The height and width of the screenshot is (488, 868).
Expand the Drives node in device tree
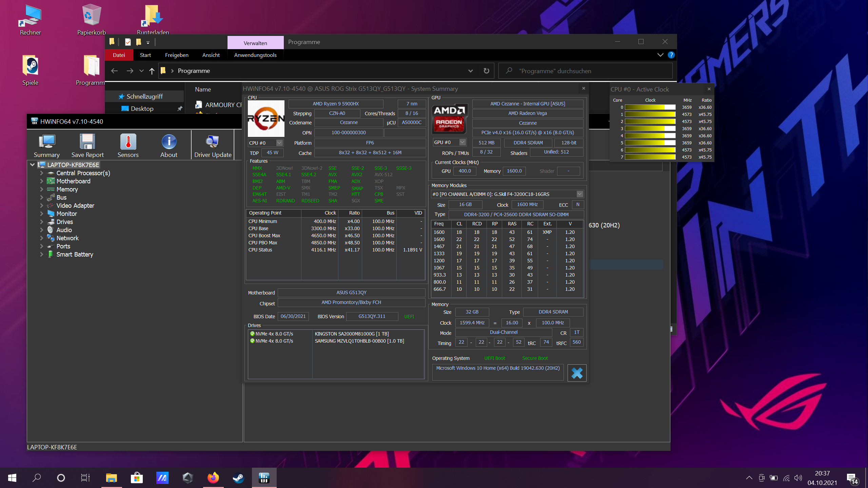pyautogui.click(x=41, y=222)
